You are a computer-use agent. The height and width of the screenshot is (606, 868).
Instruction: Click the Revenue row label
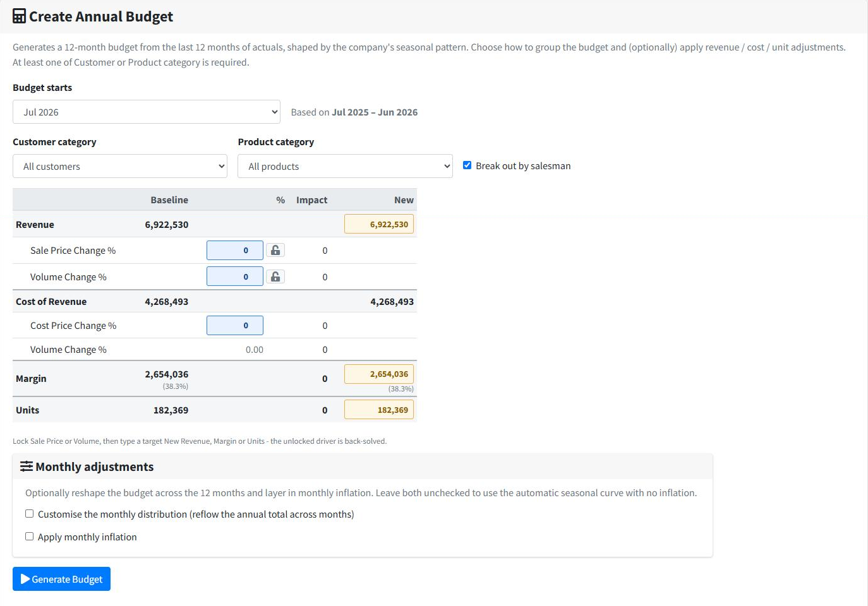coord(35,224)
